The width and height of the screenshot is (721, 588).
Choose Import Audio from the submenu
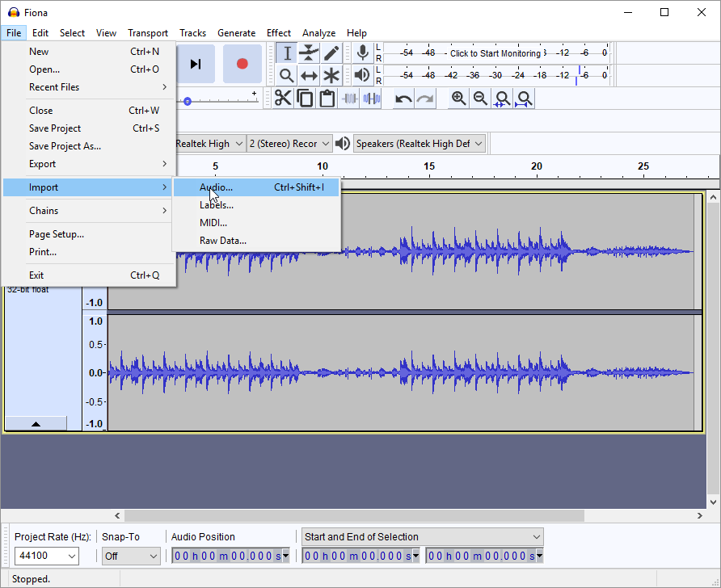[217, 187]
